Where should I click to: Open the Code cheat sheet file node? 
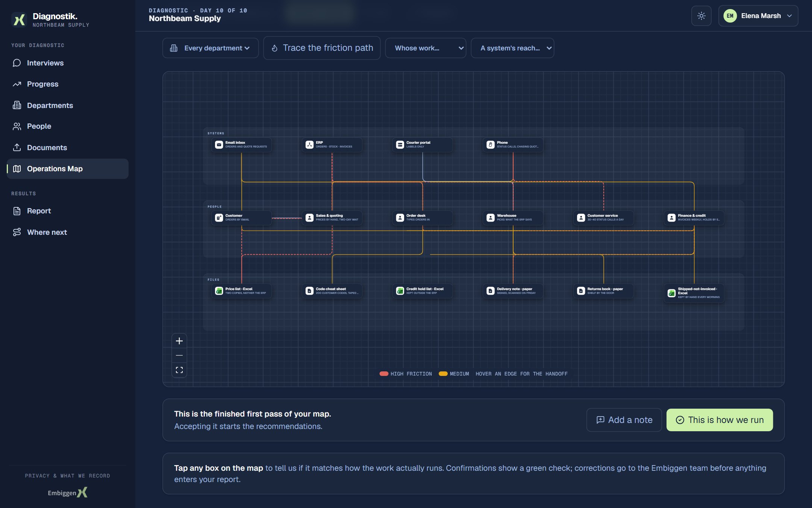[332, 291]
